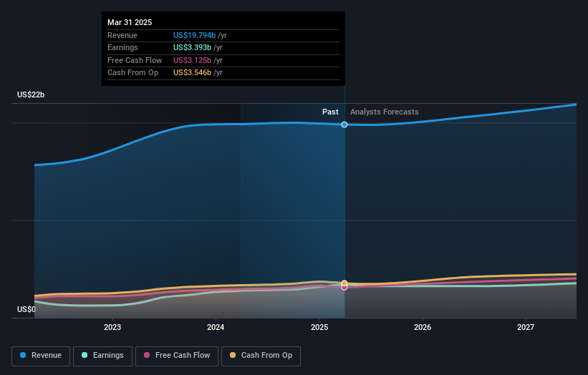Select the Free Cash Flow marker at Mar 2025

pos(344,288)
